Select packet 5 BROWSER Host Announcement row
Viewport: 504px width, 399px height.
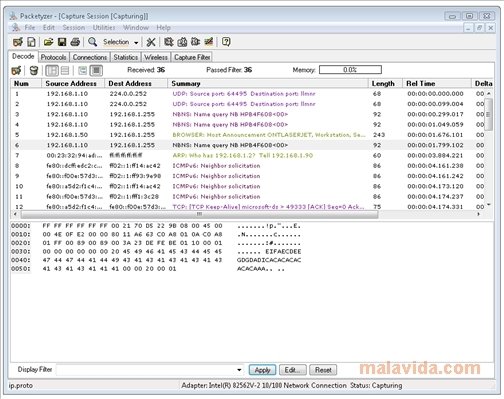[247, 135]
